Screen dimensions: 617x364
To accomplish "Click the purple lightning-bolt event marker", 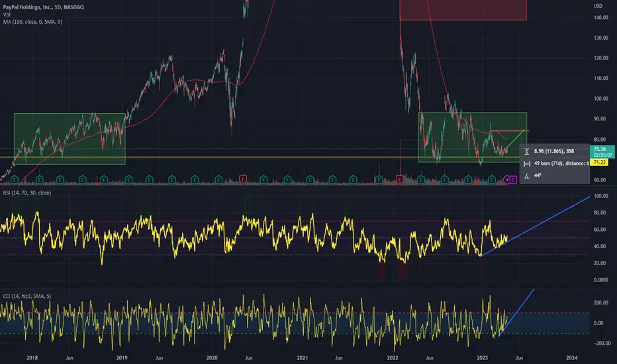I will tap(507, 180).
